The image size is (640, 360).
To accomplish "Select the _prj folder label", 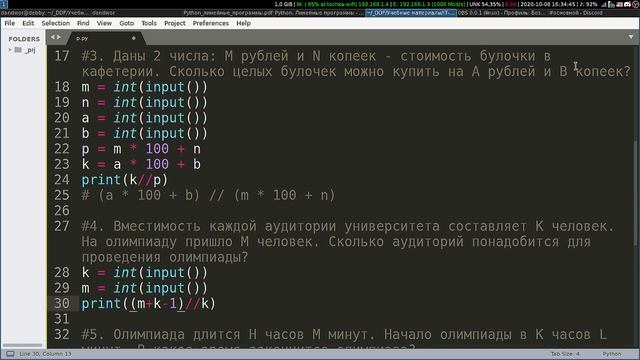I will point(30,50).
